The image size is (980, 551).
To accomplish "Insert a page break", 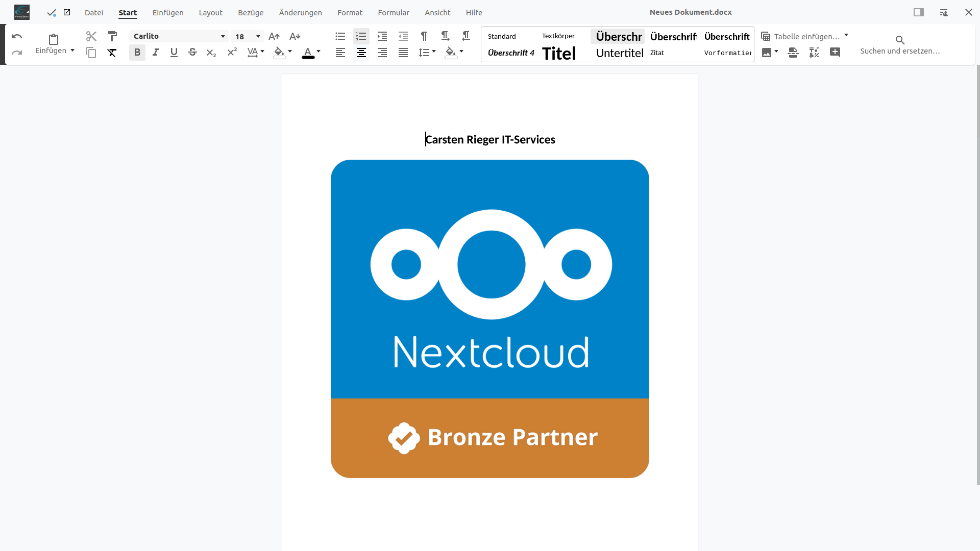I will (793, 53).
